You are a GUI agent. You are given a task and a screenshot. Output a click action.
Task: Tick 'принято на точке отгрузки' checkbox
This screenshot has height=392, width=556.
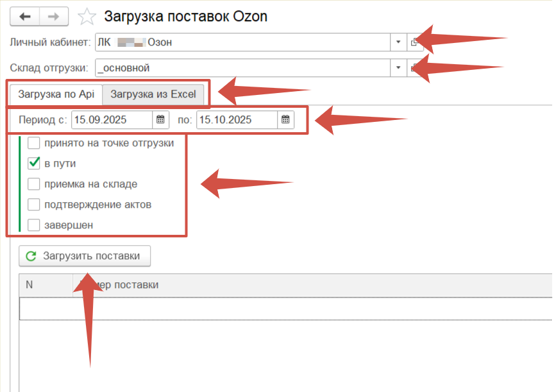(x=34, y=143)
